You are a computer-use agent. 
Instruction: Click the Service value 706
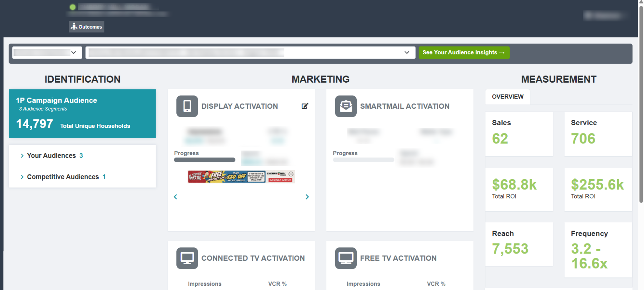(x=583, y=139)
